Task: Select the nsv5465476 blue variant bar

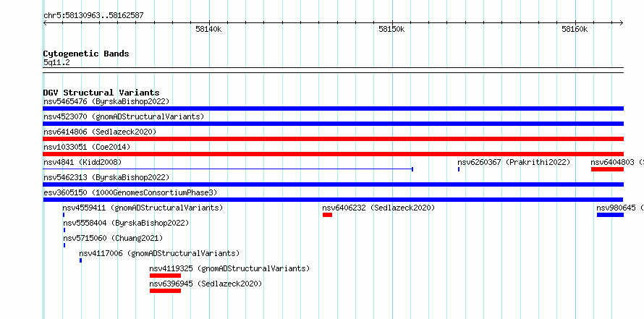Action: click(334, 109)
